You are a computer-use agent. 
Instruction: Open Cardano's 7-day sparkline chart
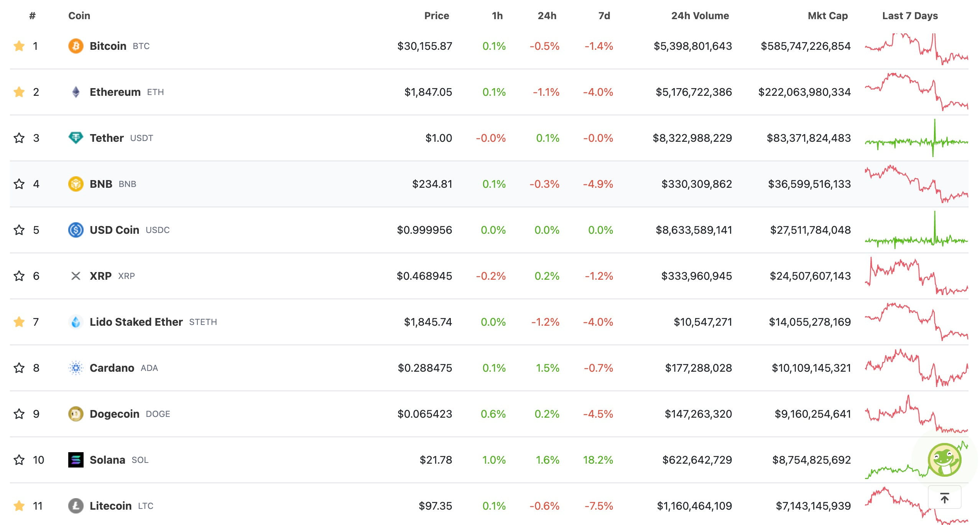coord(916,368)
